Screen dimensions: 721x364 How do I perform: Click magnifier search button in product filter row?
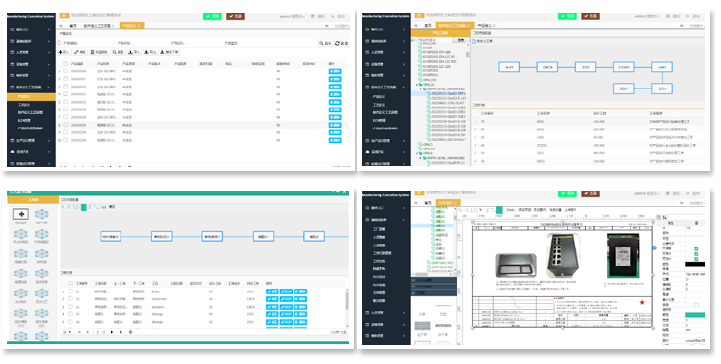tap(326, 43)
